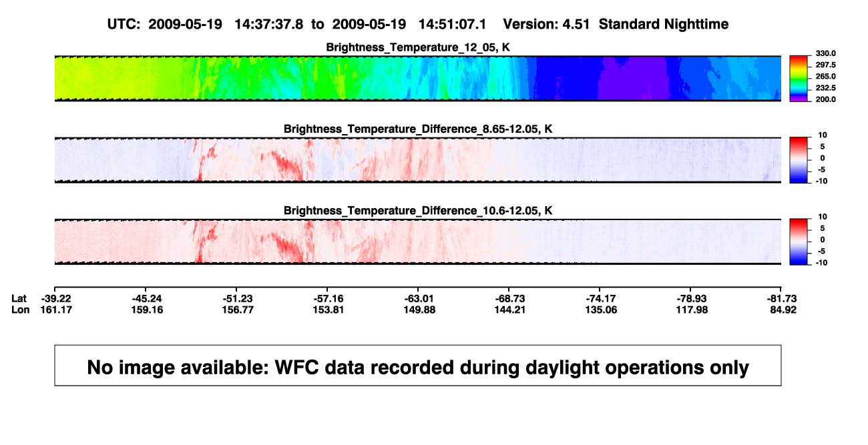868x445 pixels.
Task: Click the Lat axis label
Action: [x=19, y=298]
